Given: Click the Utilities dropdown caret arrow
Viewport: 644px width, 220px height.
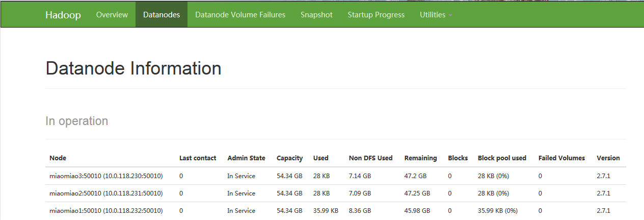Looking at the screenshot, I should click(x=450, y=15).
